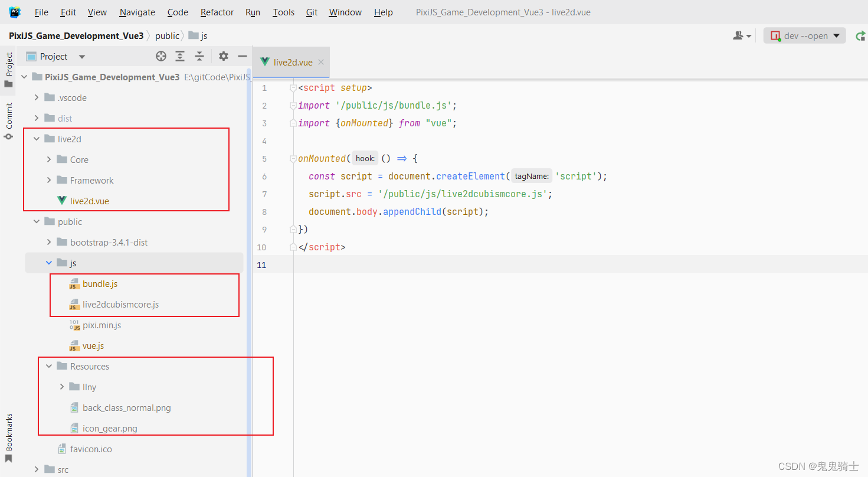
Task: Click the locate/select opened file crosshair icon
Action: 161,56
